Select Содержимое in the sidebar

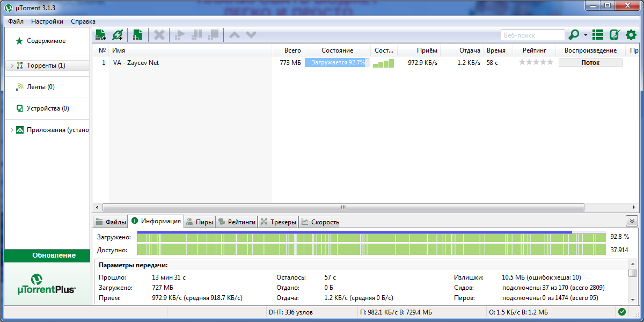(x=46, y=41)
